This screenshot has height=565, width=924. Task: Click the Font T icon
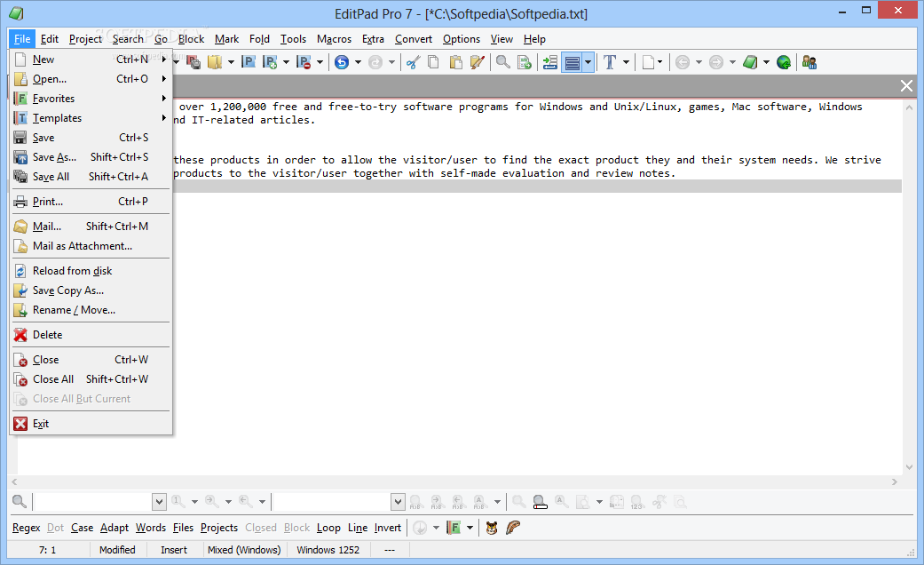[x=610, y=62]
